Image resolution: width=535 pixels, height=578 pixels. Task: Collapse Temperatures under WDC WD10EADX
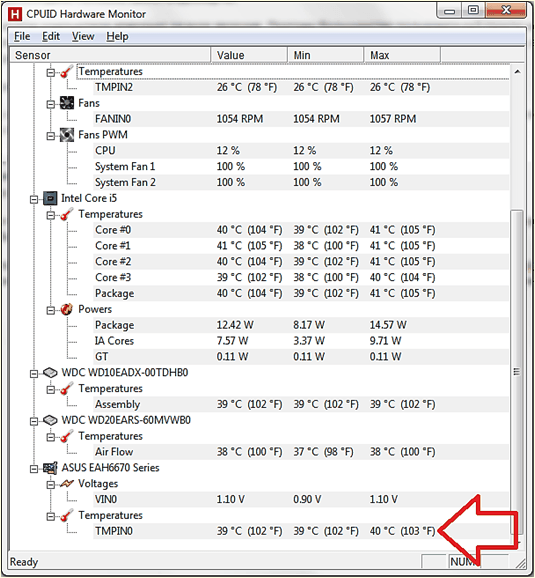[51, 390]
